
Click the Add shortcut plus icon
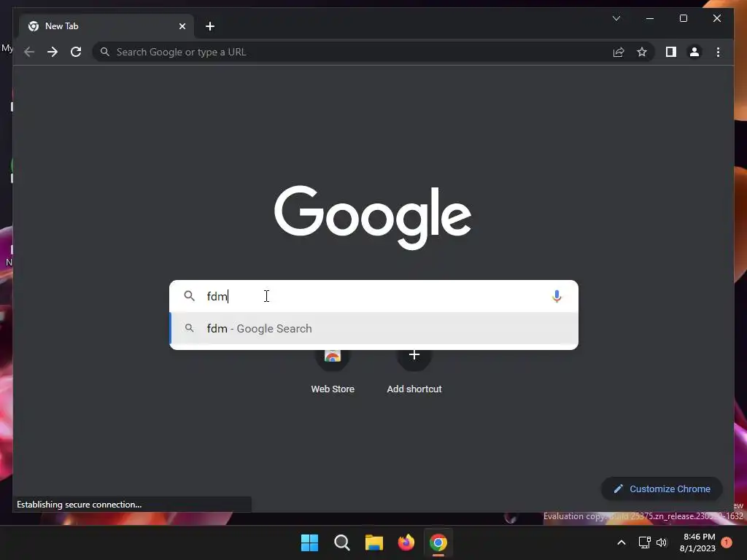[x=414, y=355]
